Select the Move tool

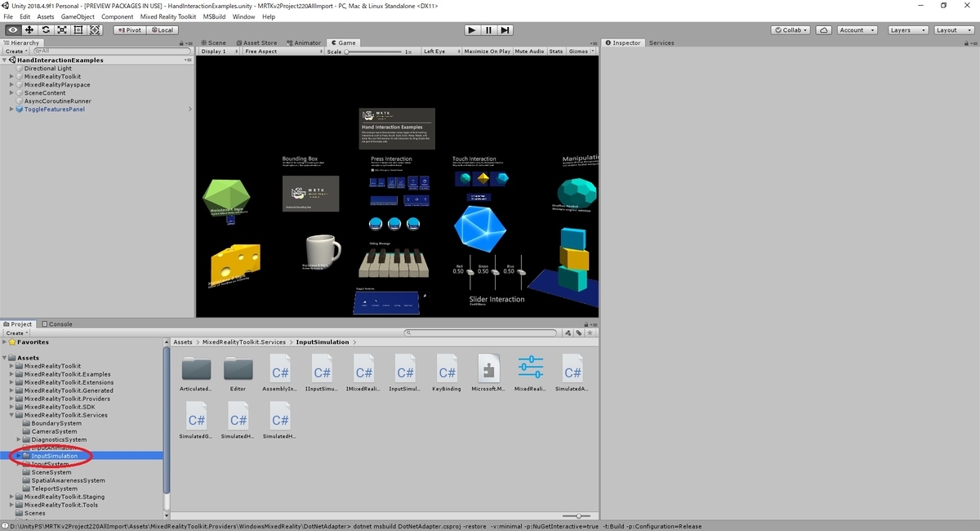[29, 29]
